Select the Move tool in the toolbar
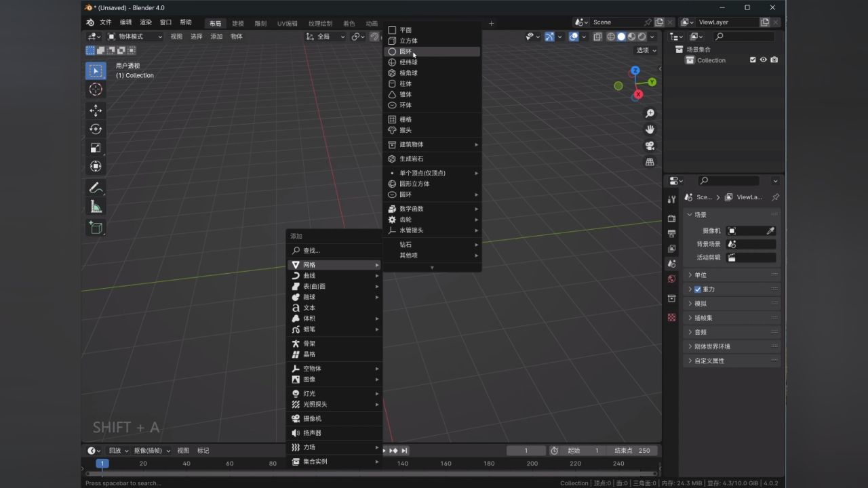This screenshot has width=868, height=488. (96, 110)
